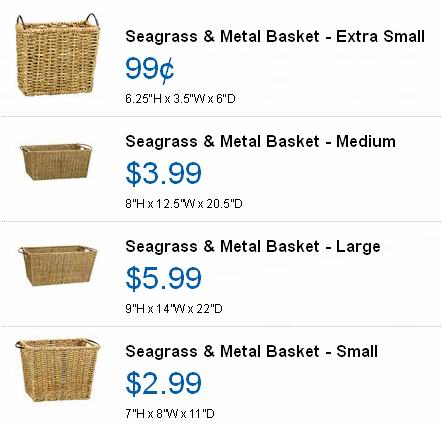Viewport: 442px width, 425px height.
Task: Click Seagrass & Metal Basket - Small title
Action: click(252, 351)
